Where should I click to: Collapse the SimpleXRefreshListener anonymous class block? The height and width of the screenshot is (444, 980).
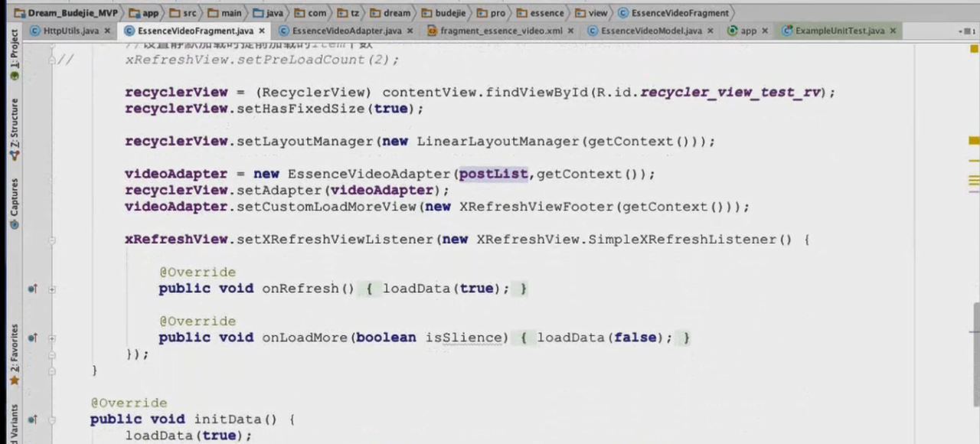[51, 240]
